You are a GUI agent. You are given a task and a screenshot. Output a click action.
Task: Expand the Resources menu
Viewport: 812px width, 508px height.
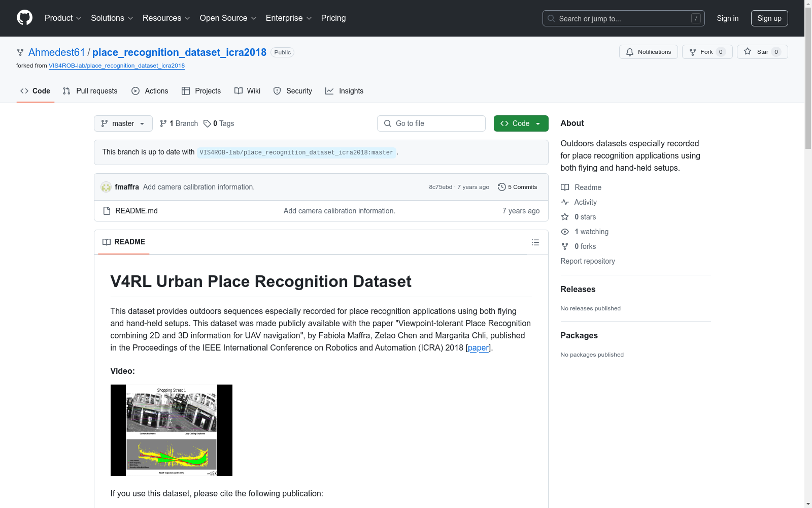[x=166, y=18]
